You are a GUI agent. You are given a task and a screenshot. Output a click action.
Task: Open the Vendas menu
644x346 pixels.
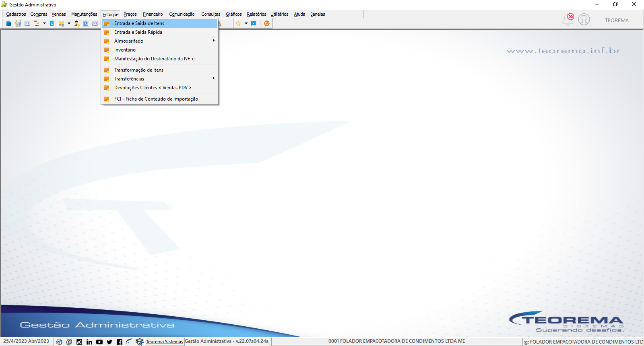(x=59, y=14)
